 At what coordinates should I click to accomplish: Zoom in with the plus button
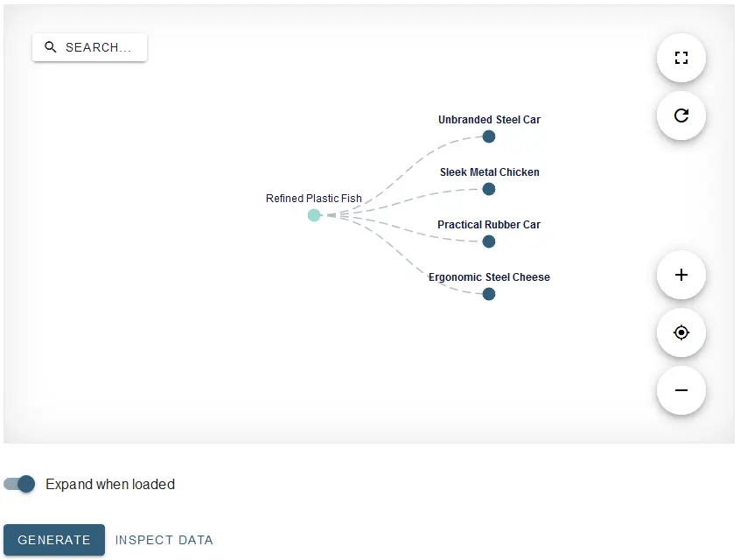[x=681, y=275]
